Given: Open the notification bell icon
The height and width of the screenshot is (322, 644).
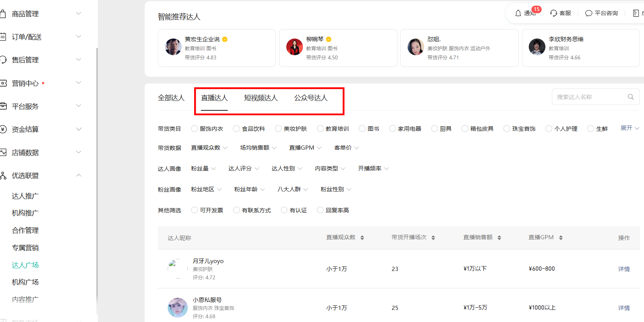Looking at the screenshot, I should 518,13.
